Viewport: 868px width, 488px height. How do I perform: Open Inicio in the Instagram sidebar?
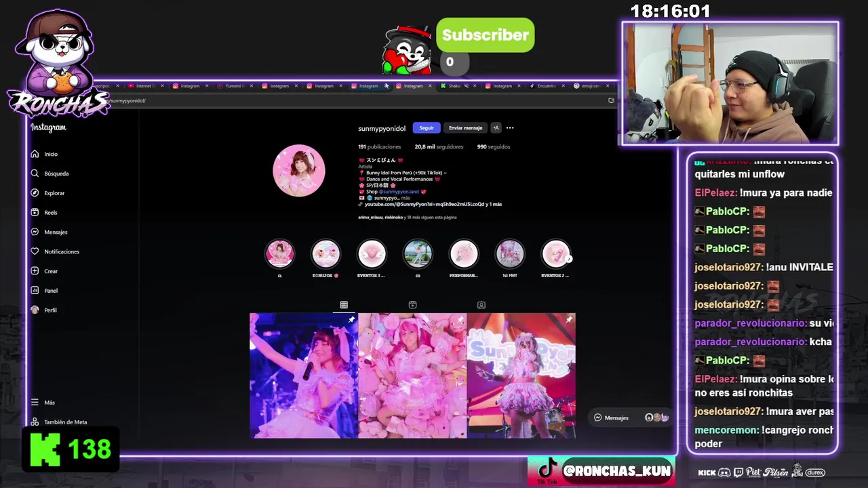(44, 154)
